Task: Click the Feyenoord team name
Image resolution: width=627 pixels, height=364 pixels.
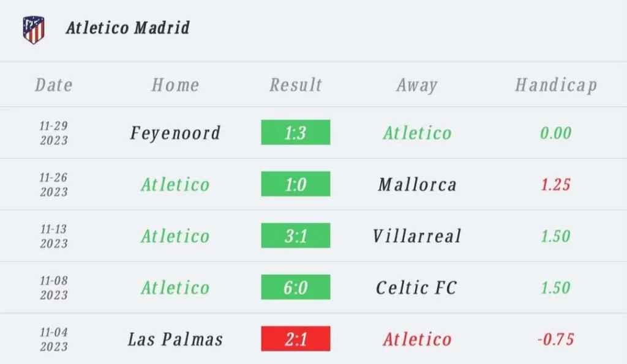Action: (175, 133)
